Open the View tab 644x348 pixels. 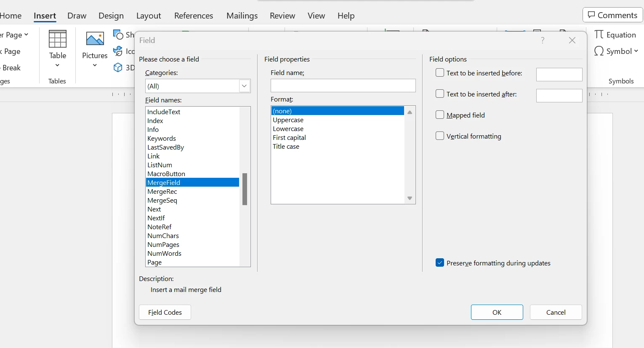[317, 16]
